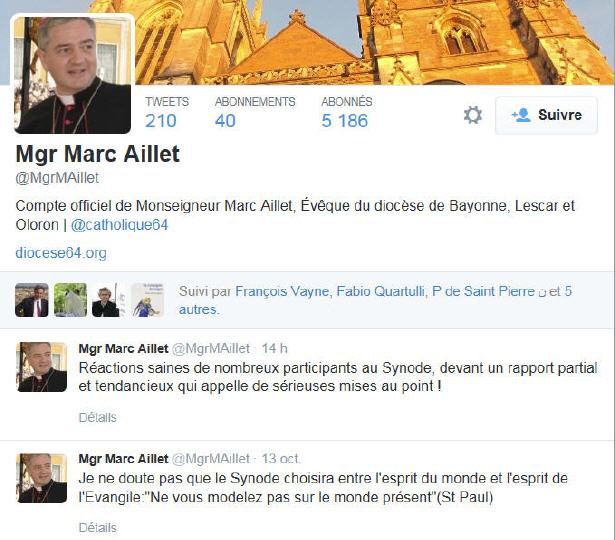Open the 13 oct. tweet timestamp
615x540 pixels.
281,458
